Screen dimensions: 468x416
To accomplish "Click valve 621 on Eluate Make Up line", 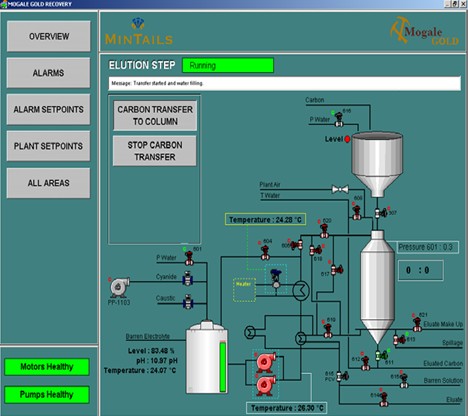I will (417, 325).
